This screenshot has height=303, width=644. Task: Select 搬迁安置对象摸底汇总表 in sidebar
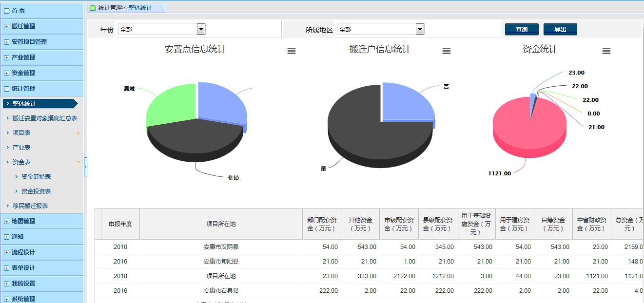(x=44, y=118)
